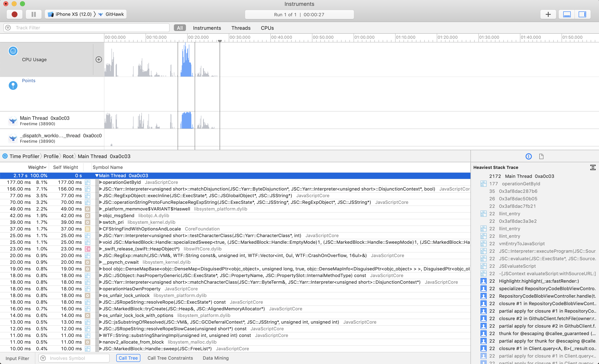Select the All track filter

(x=180, y=28)
